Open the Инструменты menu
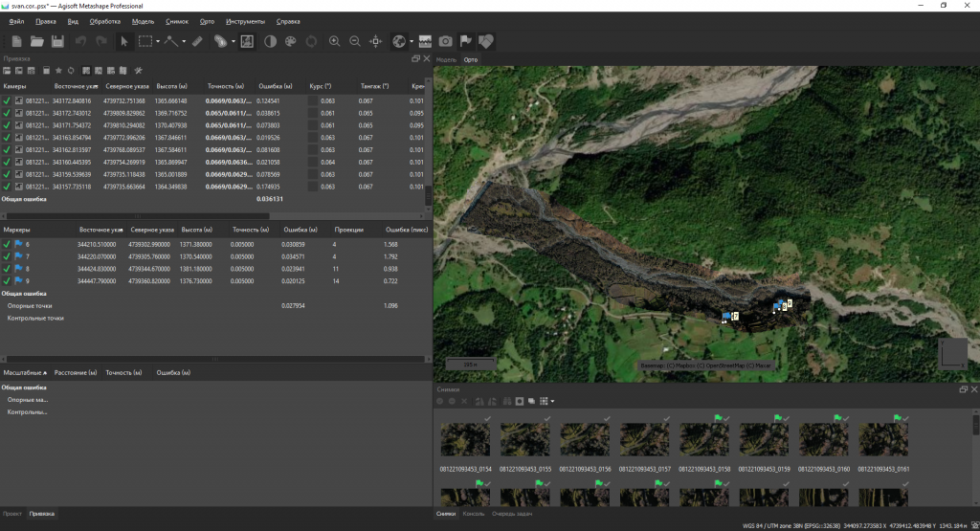The width and height of the screenshot is (980, 531). coord(245,21)
